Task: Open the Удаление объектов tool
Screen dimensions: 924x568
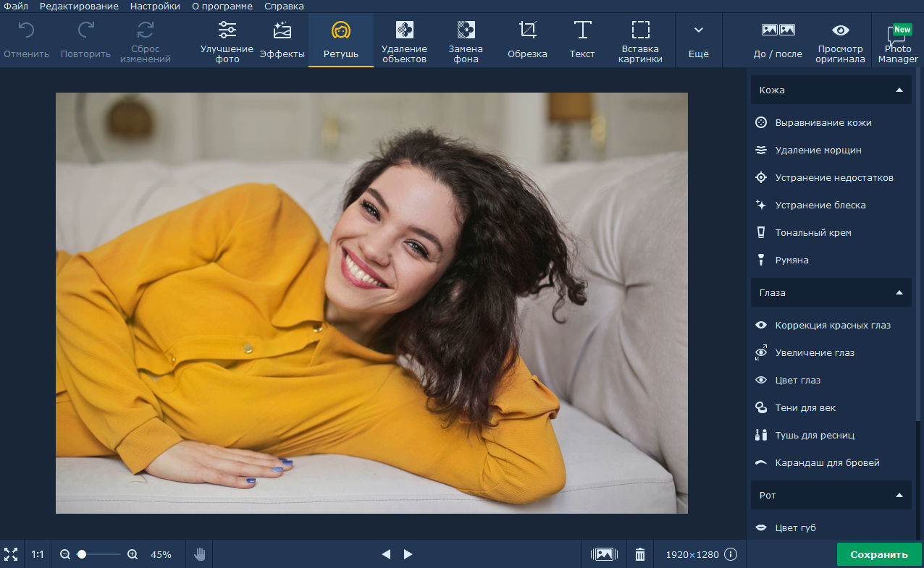Action: point(404,41)
